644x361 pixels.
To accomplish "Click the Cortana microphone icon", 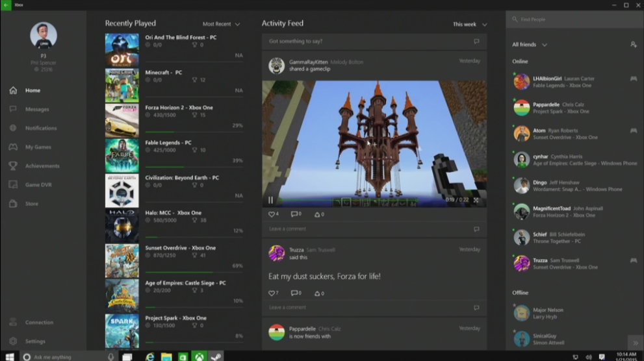I will pos(110,357).
